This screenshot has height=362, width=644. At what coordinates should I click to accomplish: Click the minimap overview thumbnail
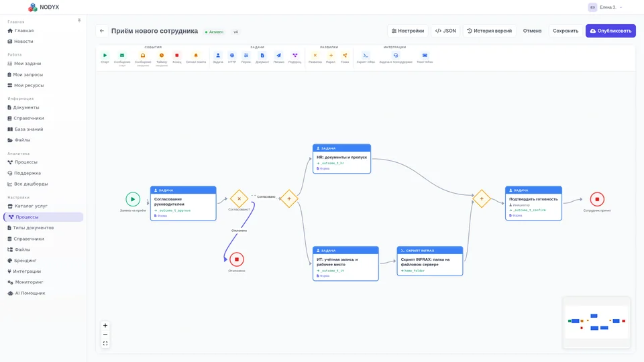(596, 322)
